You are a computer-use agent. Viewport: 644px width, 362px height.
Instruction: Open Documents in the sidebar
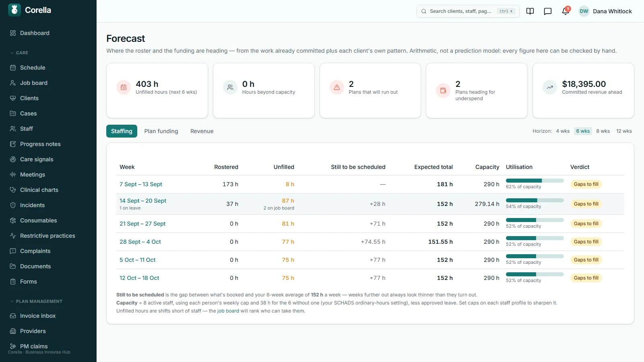point(35,266)
